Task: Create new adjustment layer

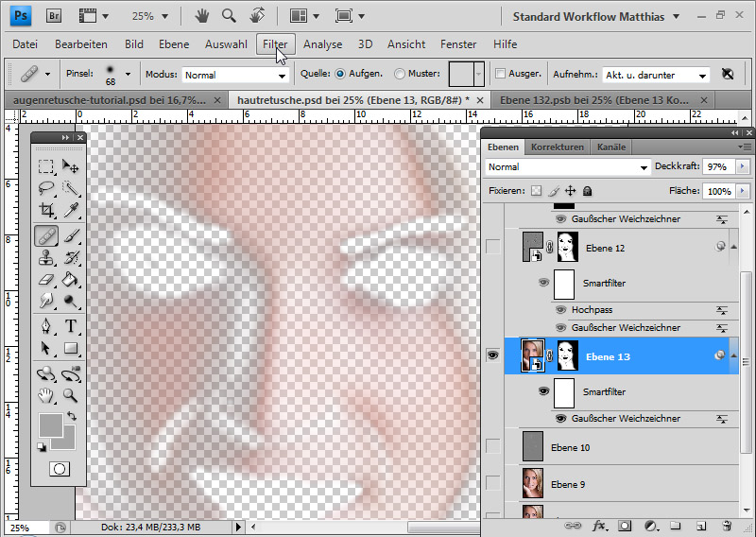Action: (651, 526)
